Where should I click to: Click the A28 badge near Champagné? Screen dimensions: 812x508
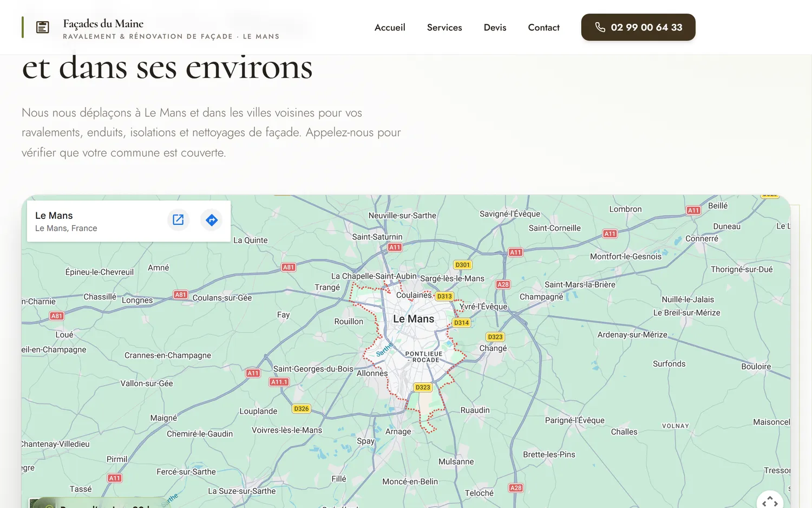pos(503,284)
